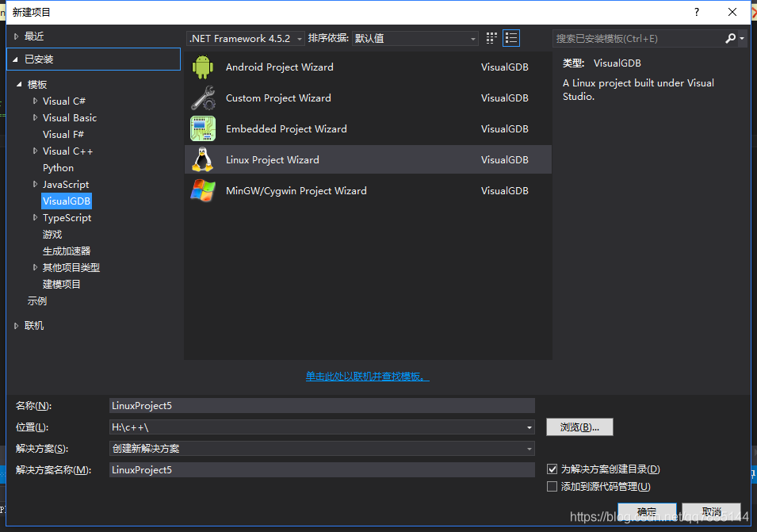Expand the JavaScript node arrow
757x532 pixels.
coord(35,185)
